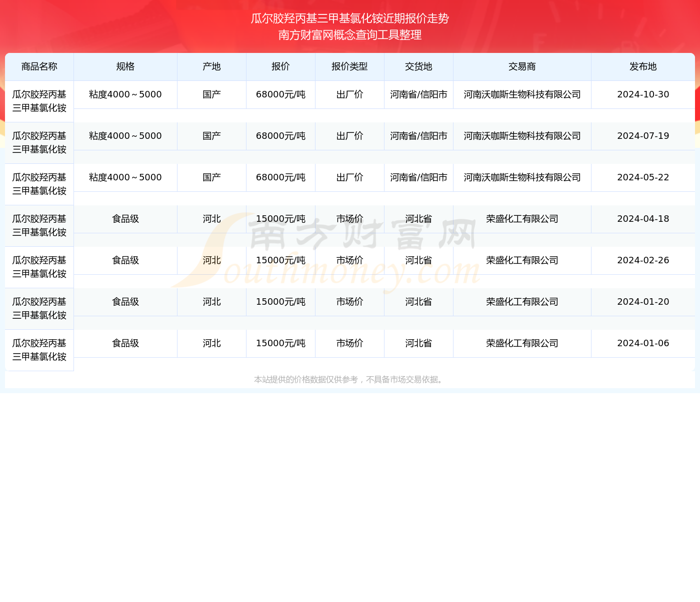Click 河北省 in the 2024-01-06 row
700x602 pixels.
[x=419, y=343]
